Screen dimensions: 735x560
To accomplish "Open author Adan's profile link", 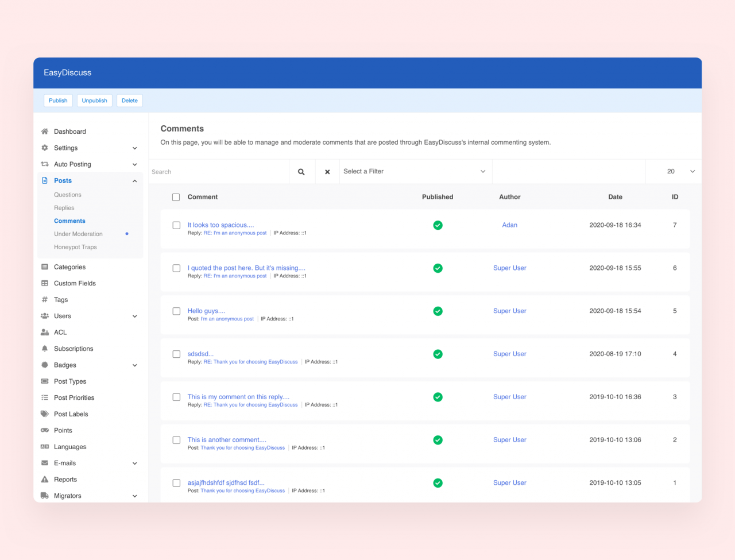I will 510,225.
